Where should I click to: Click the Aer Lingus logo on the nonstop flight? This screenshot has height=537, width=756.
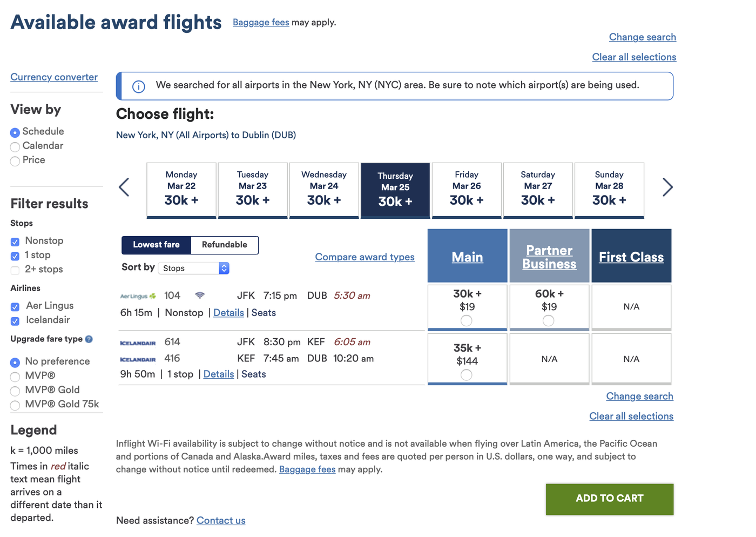(138, 296)
